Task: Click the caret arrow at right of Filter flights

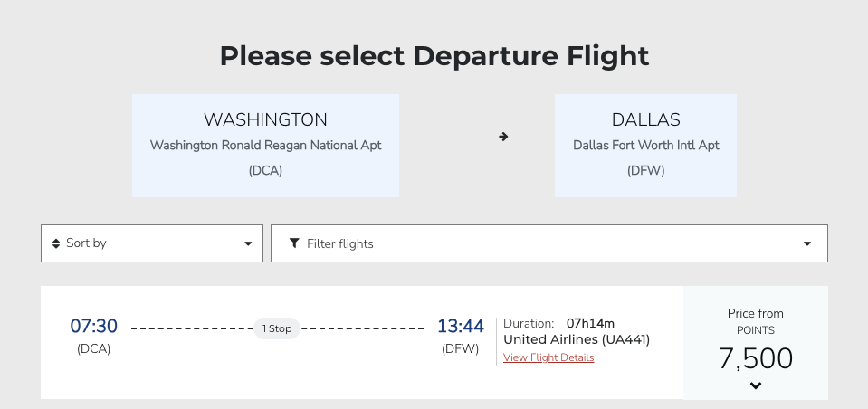Action: [807, 244]
